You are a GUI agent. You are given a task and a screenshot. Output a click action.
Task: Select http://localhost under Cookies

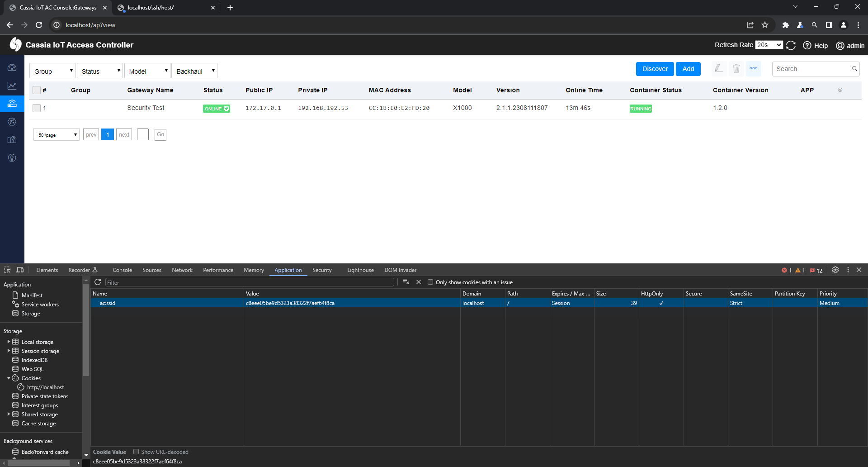point(45,387)
